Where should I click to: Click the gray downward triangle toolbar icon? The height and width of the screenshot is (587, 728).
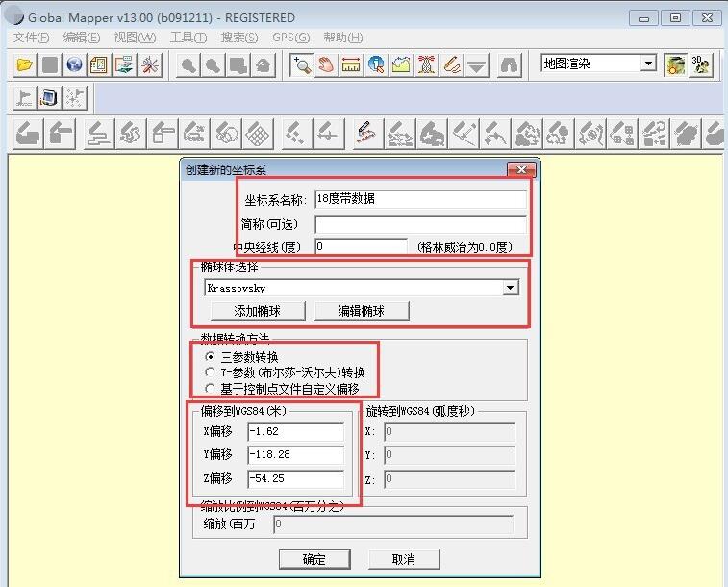tap(476, 64)
